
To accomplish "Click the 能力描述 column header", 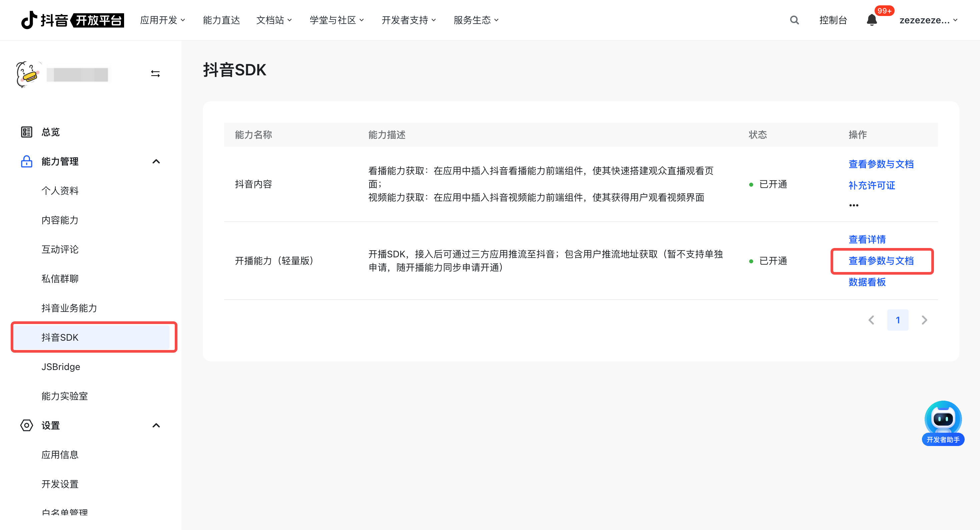I will tap(387, 135).
